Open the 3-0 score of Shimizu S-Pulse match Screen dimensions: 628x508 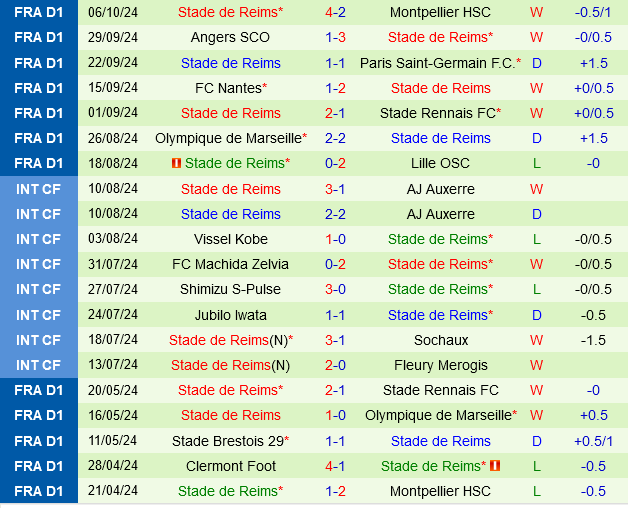click(x=336, y=289)
